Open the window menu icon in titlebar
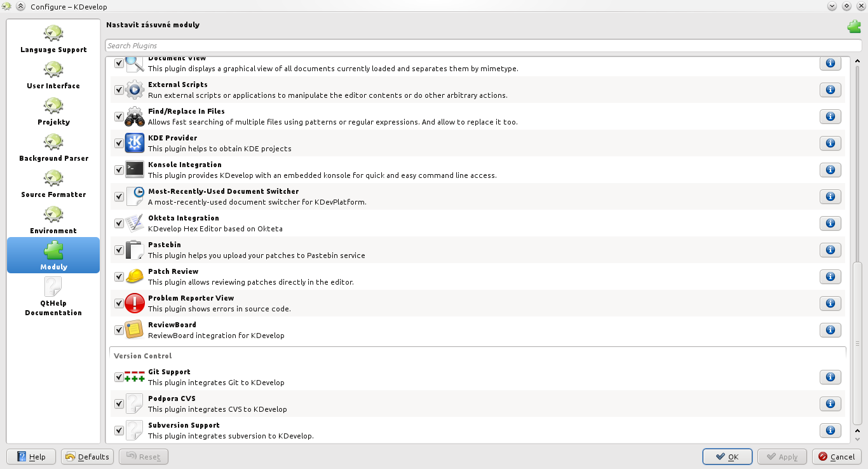Image resolution: width=868 pixels, height=469 pixels. click(6, 6)
